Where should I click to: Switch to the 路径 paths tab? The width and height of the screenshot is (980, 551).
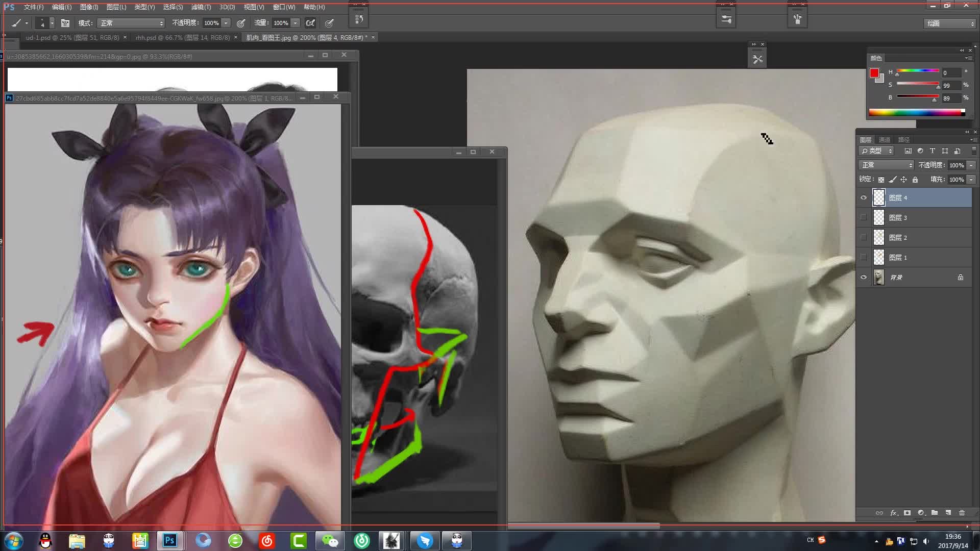coord(904,140)
